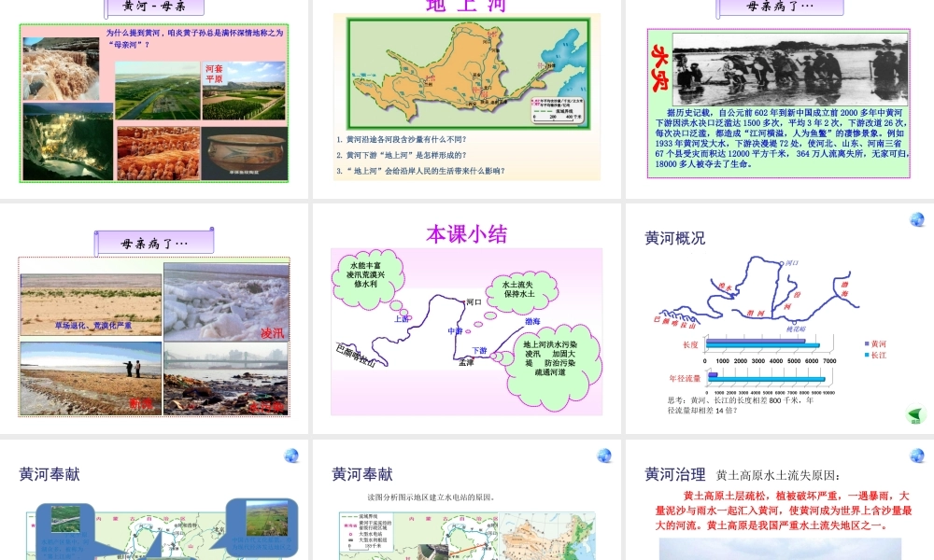Screen dimensions: 934x560
Task: Click the 草场退化、荒漠化严重 desert photo
Action: tap(92, 304)
